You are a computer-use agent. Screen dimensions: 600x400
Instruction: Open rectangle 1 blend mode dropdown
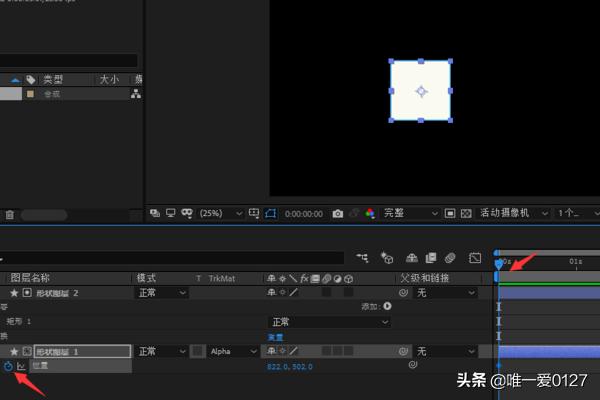click(x=329, y=322)
